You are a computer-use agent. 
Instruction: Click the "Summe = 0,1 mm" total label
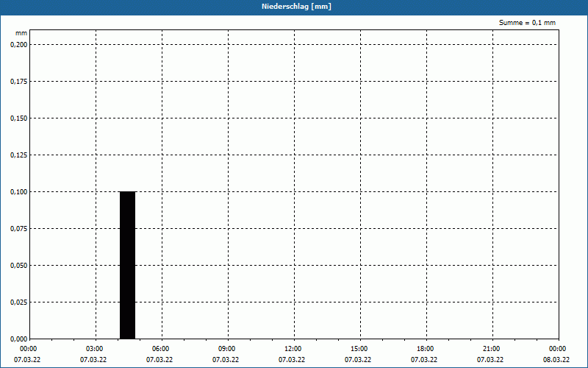pyautogui.click(x=527, y=23)
